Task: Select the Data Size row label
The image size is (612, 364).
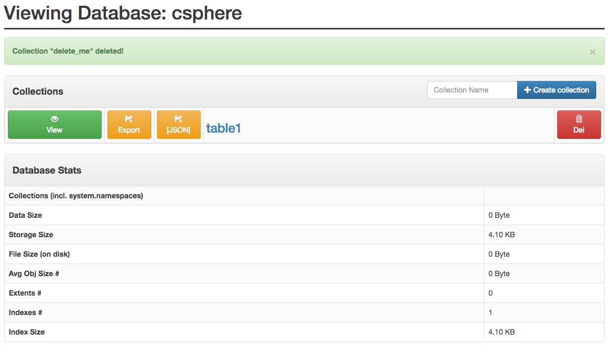Action: click(25, 215)
